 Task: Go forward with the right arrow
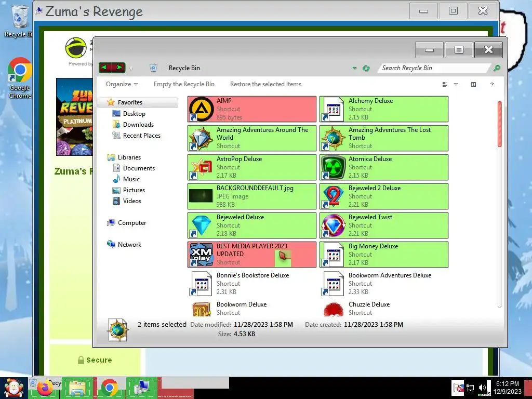pyautogui.click(x=119, y=68)
